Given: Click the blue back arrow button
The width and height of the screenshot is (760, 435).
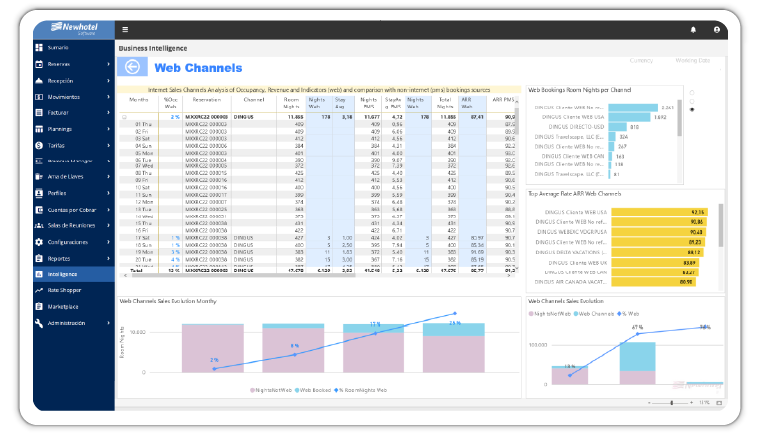Looking at the screenshot, I should 132,67.
